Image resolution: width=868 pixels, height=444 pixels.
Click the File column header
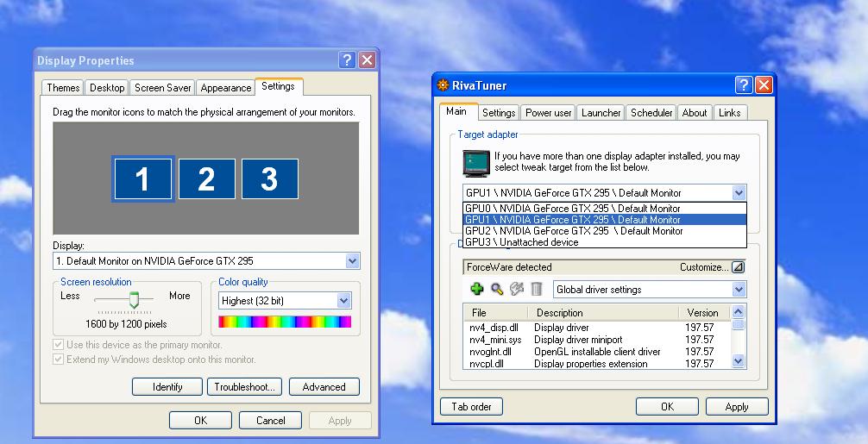pyautogui.click(x=496, y=313)
